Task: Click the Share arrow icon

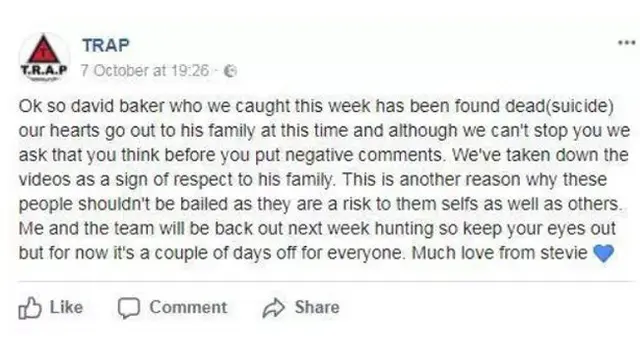Action: (273, 308)
